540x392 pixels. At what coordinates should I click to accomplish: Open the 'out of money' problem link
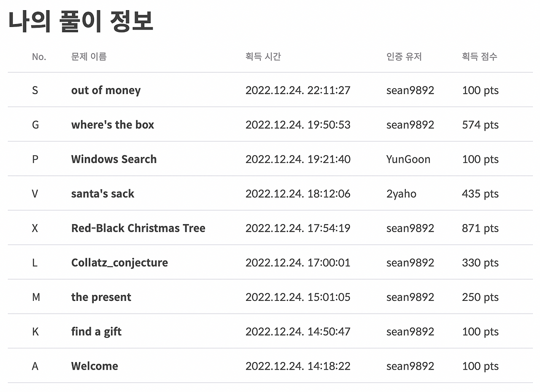click(106, 90)
